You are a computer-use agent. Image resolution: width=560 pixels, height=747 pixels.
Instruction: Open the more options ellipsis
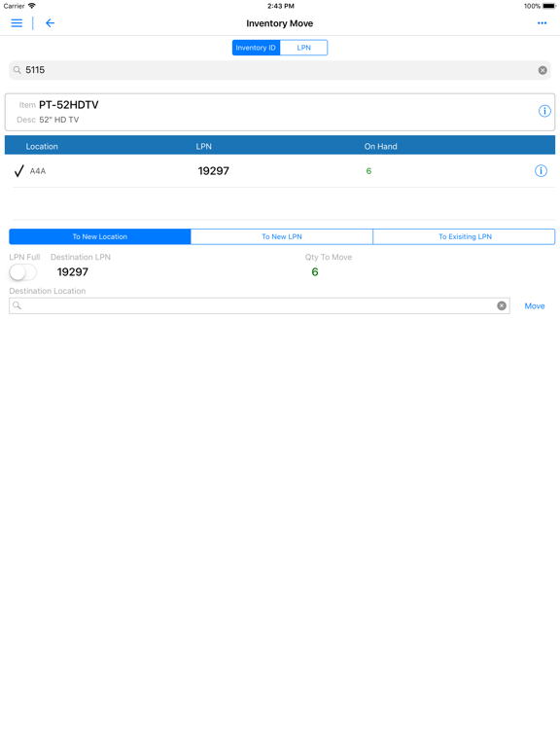[x=542, y=23]
